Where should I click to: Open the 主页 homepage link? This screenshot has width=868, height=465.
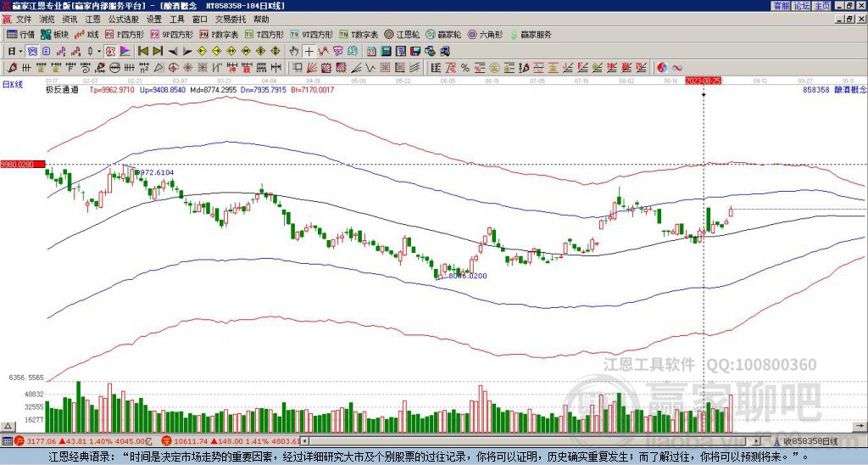coord(821,6)
